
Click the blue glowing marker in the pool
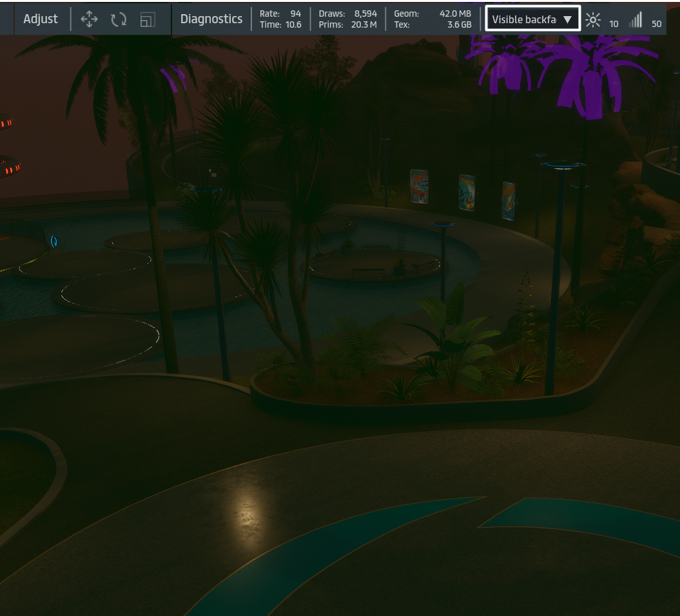click(53, 242)
